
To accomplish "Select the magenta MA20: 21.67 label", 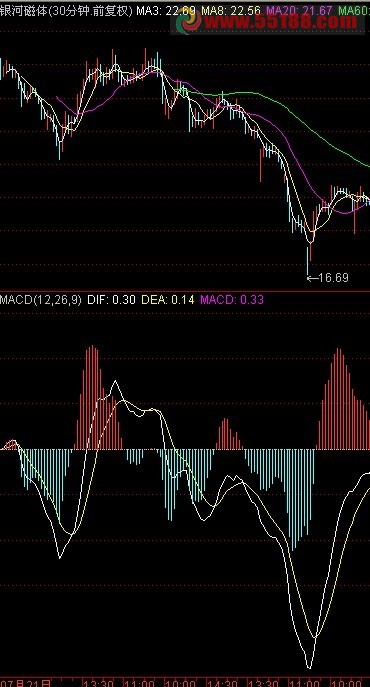I will coord(299,11).
